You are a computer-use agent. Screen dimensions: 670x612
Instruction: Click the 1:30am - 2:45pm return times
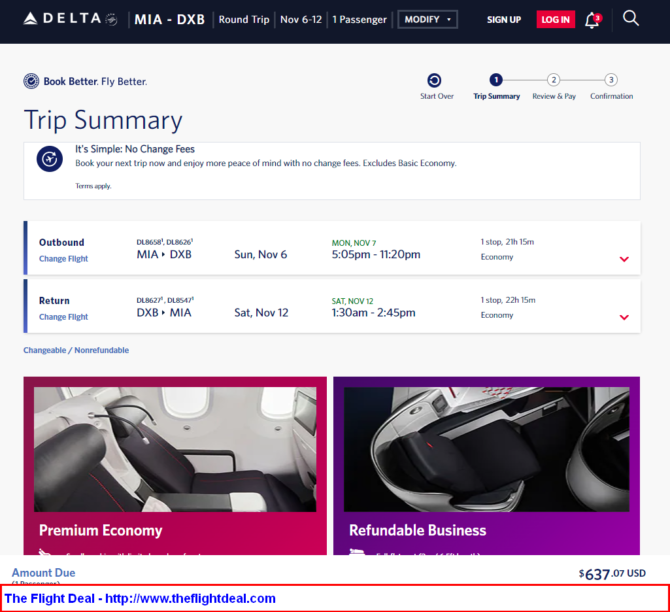pyautogui.click(x=373, y=313)
